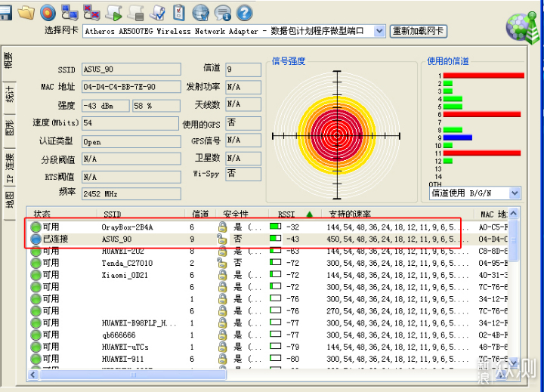Click signal bar icon next to -43
Screen dimensions: 544x392
[x=276, y=239]
